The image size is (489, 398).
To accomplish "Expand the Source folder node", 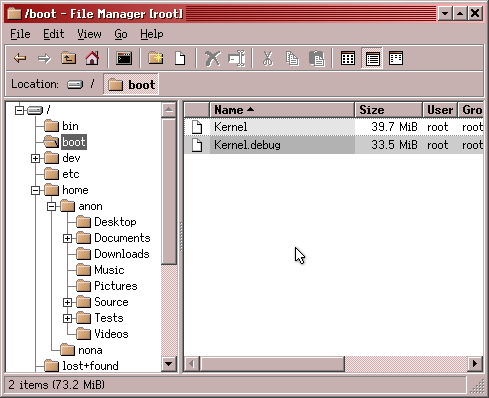I will (67, 302).
